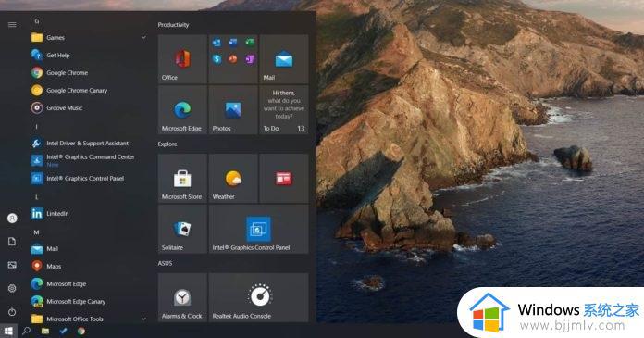
Task: Open the Photos tile
Action: [x=233, y=110]
